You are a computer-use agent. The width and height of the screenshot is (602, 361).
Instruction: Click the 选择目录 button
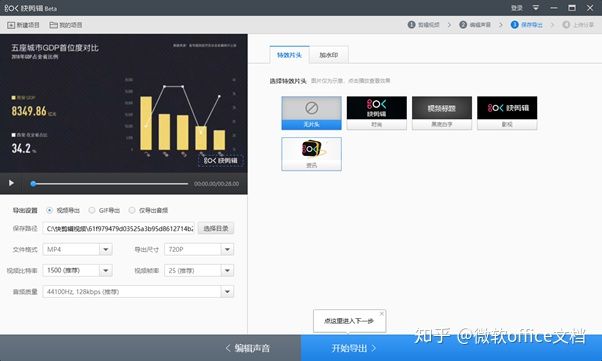click(x=216, y=229)
